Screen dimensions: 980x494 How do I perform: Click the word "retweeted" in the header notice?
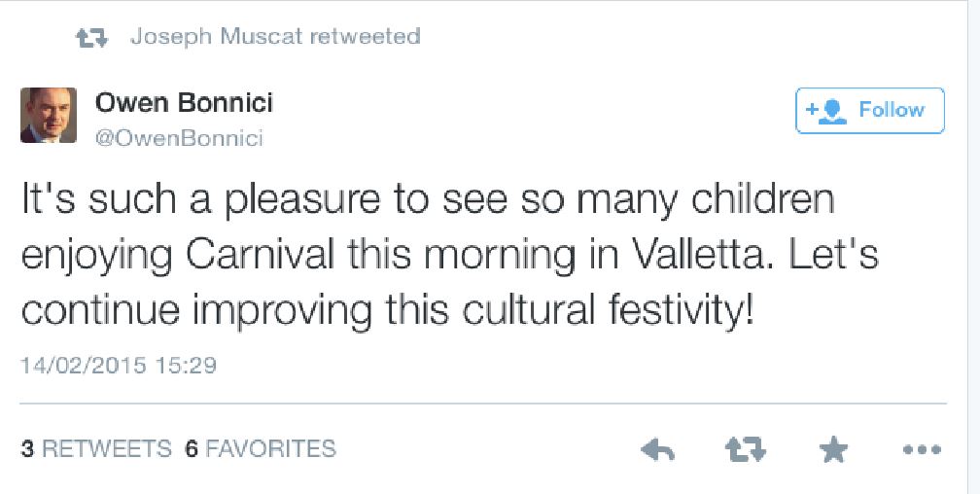(370, 37)
